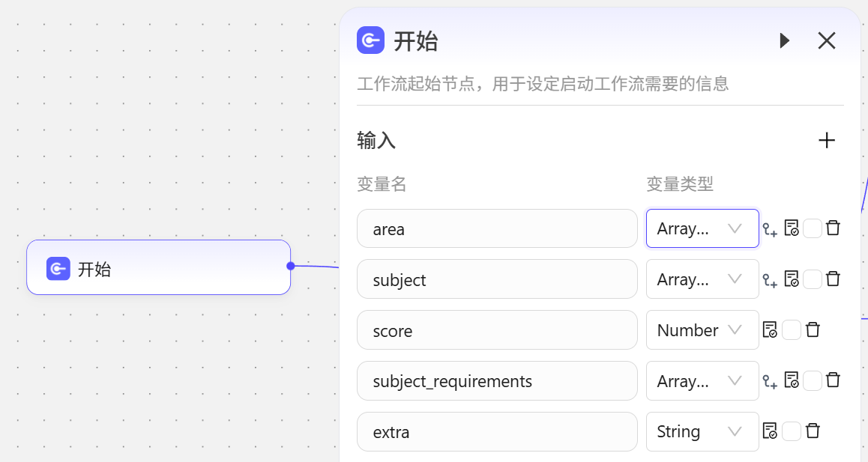
Task: Tick the checkbox in the extra variable row
Action: pos(791,431)
